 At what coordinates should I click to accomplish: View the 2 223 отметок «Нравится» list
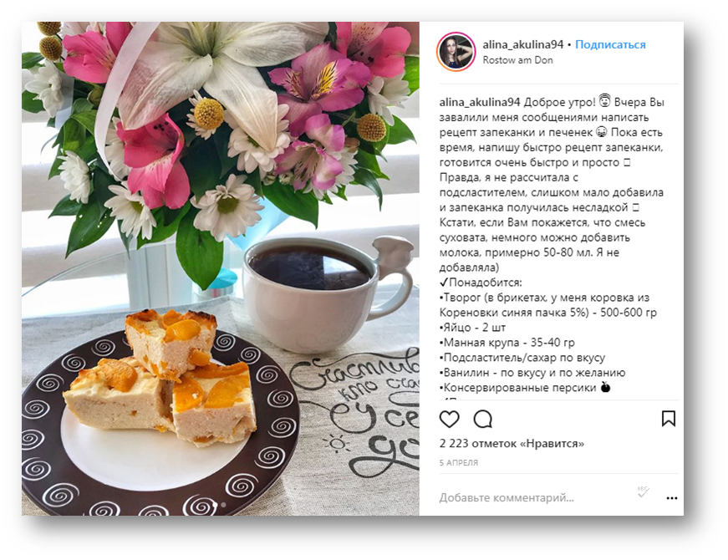tap(512, 444)
